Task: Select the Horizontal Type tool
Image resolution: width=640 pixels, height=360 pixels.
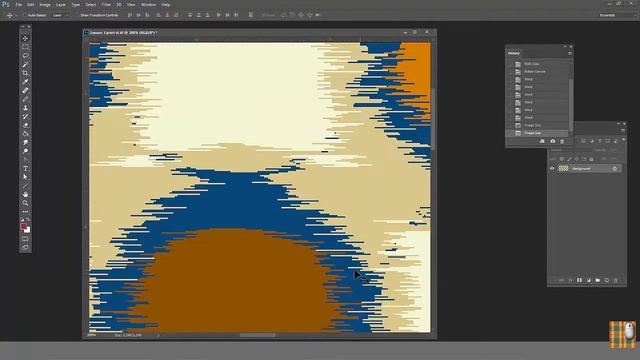Action: coord(25,169)
